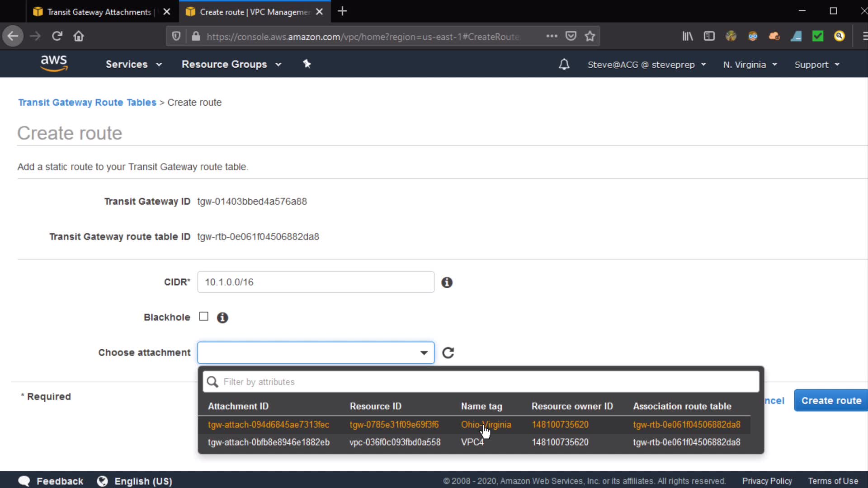Go to browser home page
This screenshot has height=488, width=868.
pos(79,36)
